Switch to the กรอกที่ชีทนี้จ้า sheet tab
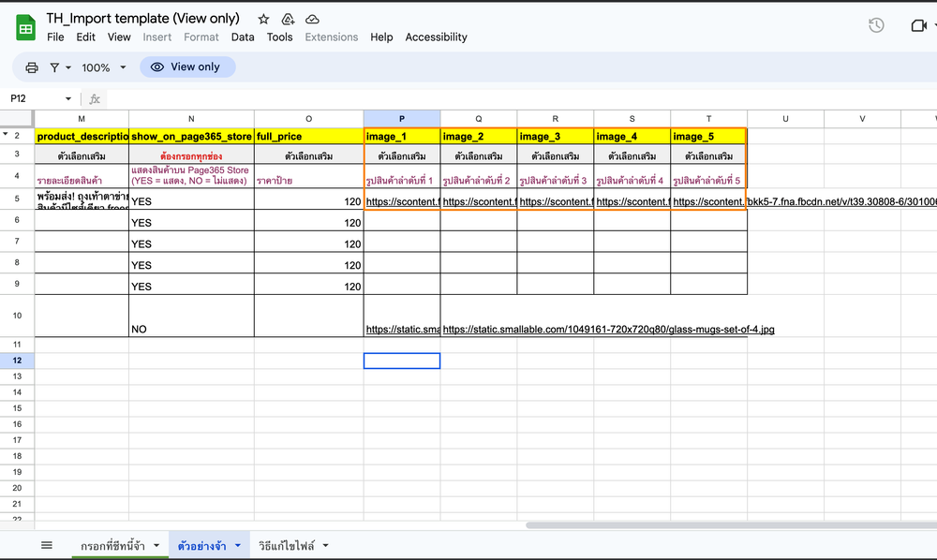Image resolution: width=937 pixels, height=560 pixels. [x=113, y=546]
